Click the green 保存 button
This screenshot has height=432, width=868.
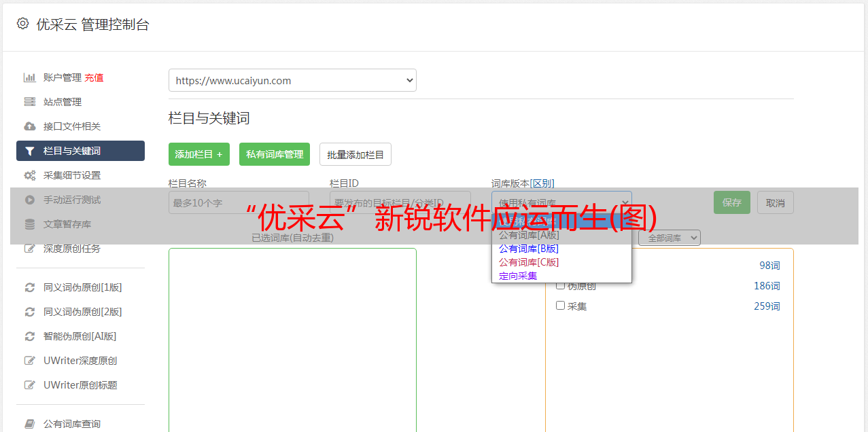[732, 202]
